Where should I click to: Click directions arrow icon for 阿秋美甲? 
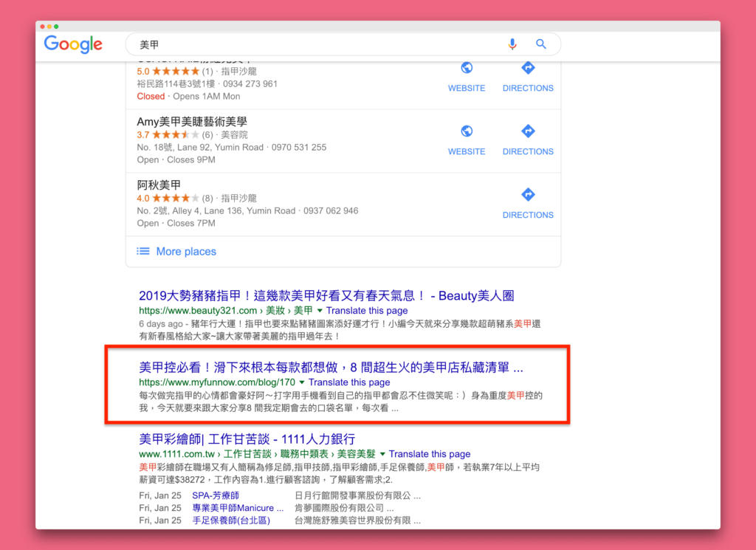[528, 195]
